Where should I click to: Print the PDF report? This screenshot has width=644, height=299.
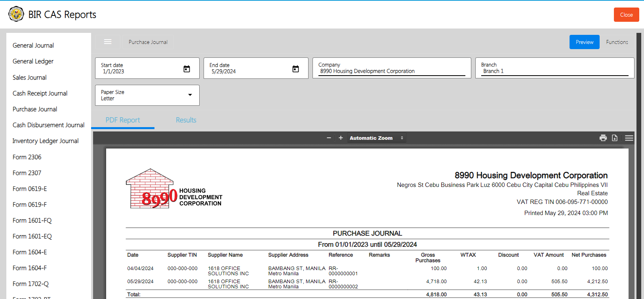pyautogui.click(x=603, y=138)
